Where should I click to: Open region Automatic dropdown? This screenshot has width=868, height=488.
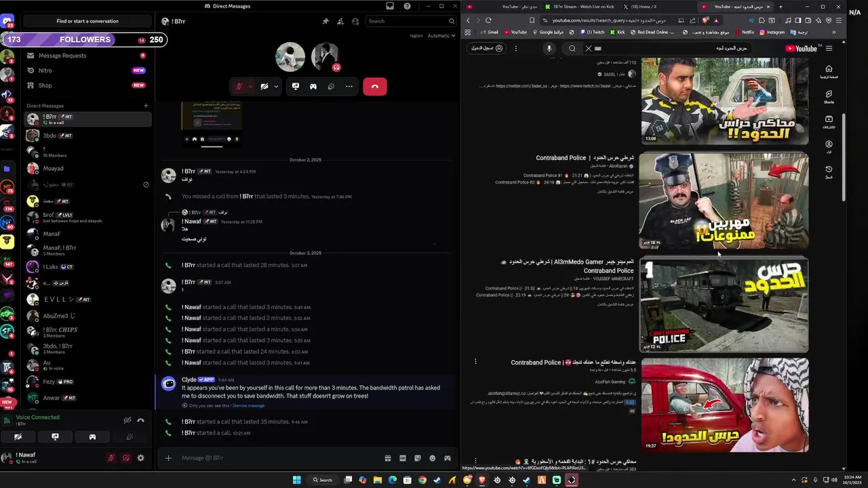point(441,35)
